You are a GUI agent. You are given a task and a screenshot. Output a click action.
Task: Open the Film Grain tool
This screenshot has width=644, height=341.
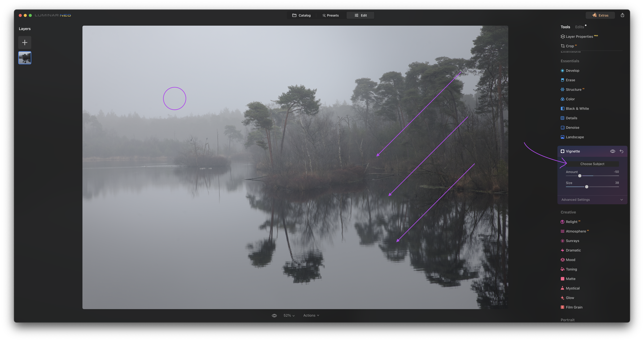pyautogui.click(x=574, y=307)
